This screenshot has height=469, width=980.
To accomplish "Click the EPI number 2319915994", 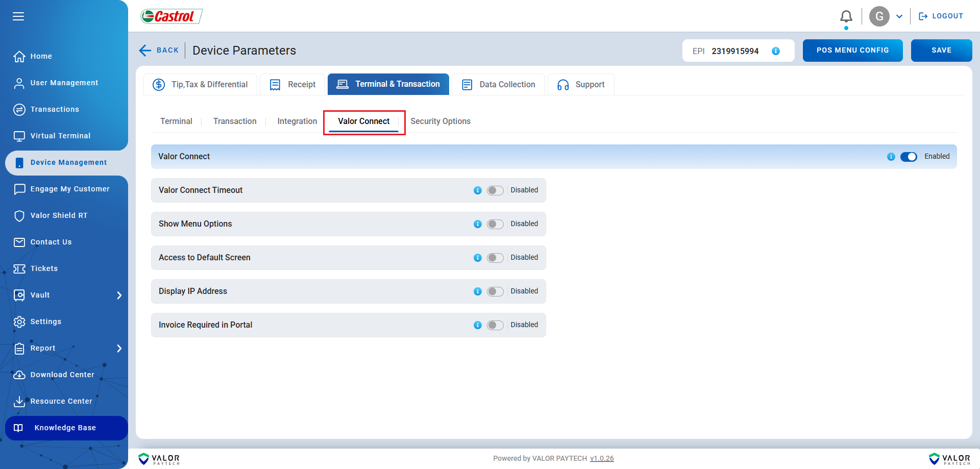I will (735, 51).
